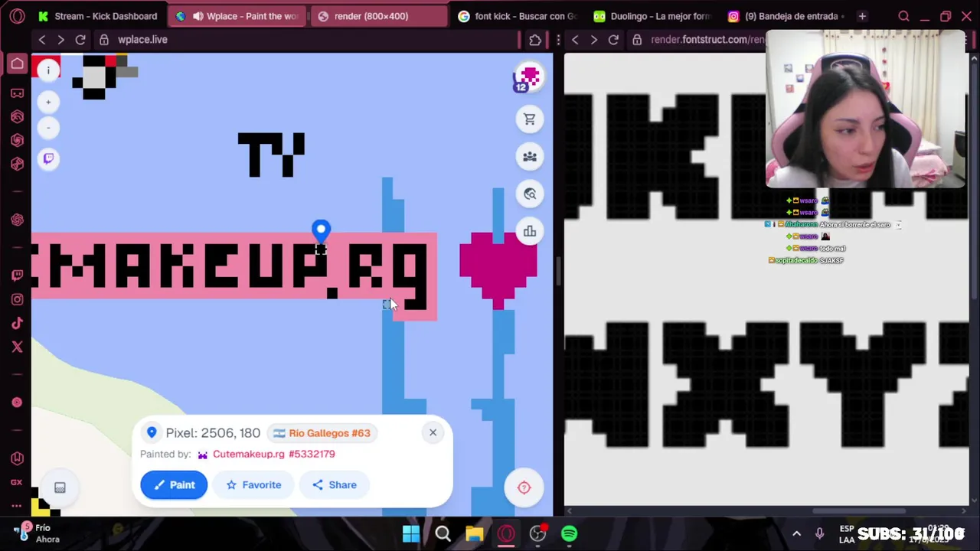980x551 pixels.
Task: Open the sidebar GX Corner gamepad icon
Action: click(17, 93)
